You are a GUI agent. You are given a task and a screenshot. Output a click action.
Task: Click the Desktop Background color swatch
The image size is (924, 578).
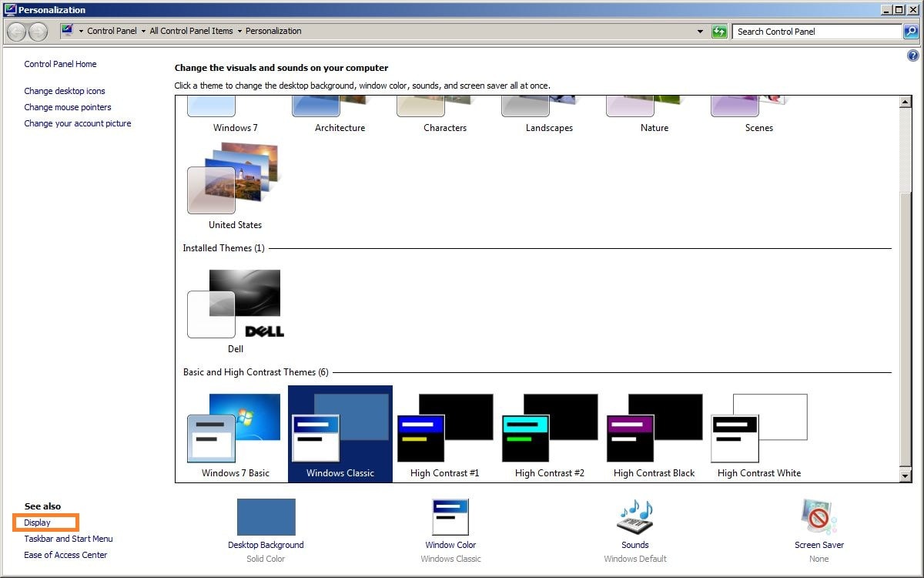[266, 517]
